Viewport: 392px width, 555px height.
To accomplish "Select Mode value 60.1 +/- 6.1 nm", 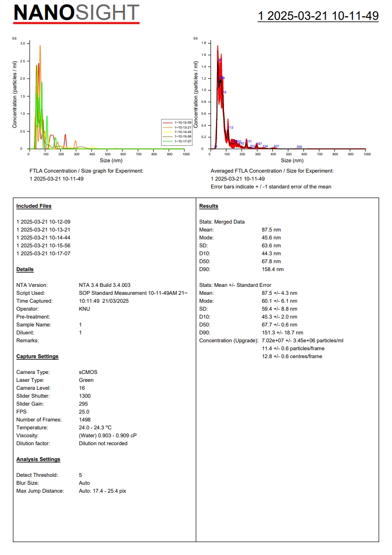I will [279, 301].
